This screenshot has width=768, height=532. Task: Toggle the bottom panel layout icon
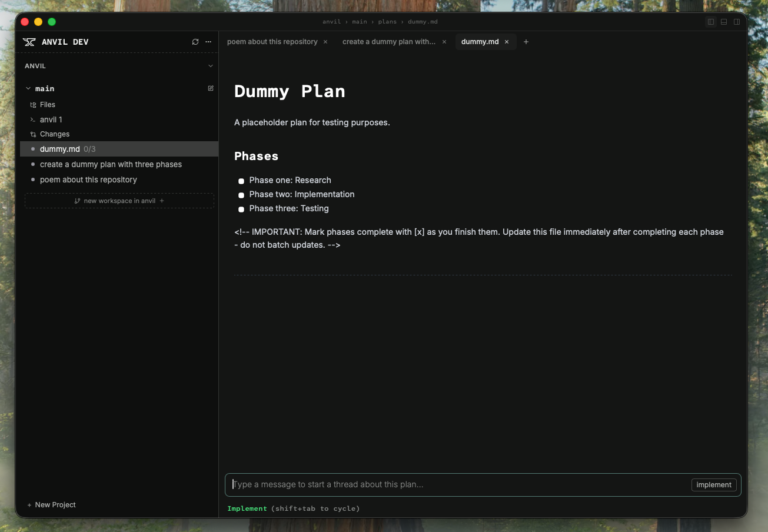[x=724, y=22]
